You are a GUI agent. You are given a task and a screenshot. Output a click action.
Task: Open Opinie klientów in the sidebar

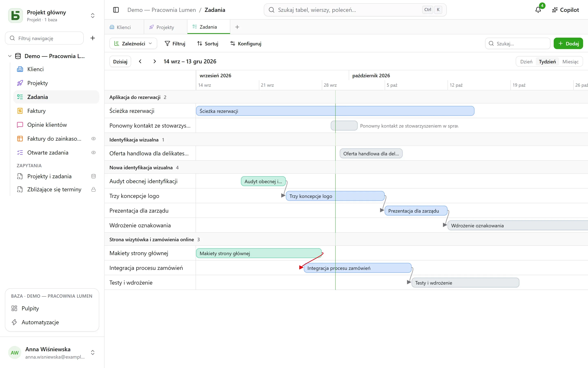(56, 125)
